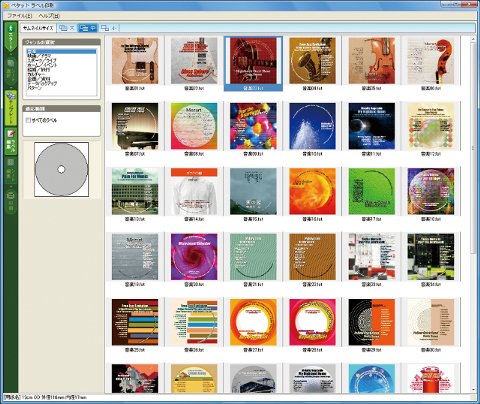This screenshot has width=480, height=404.
Task: Select the 音楽06 violin scroll template
Action: pos(431,61)
